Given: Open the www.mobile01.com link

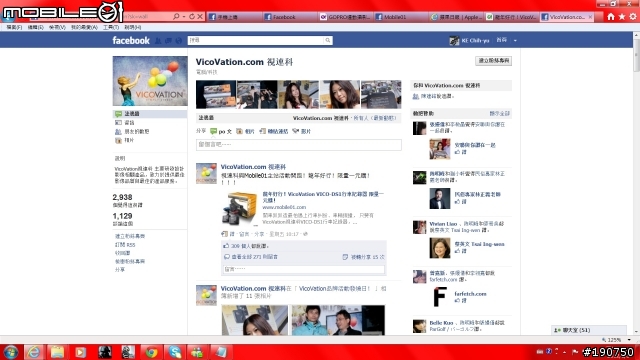Looking at the screenshot, I should point(284,207).
